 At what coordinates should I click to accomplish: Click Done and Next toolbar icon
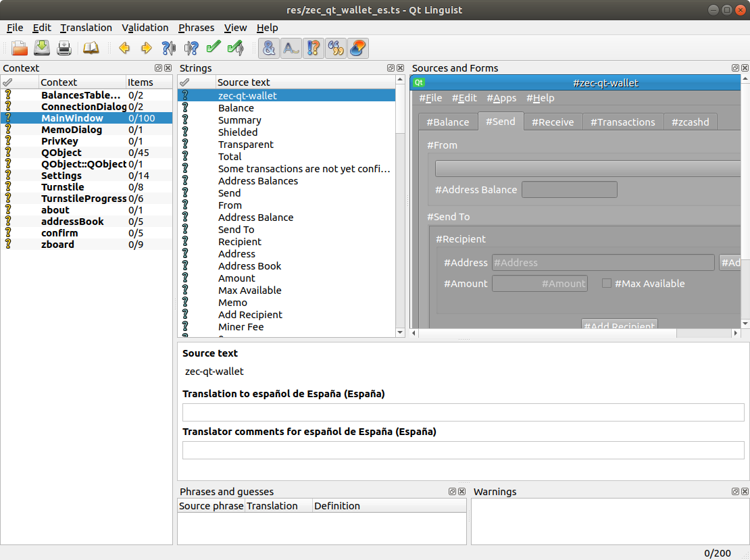[235, 48]
